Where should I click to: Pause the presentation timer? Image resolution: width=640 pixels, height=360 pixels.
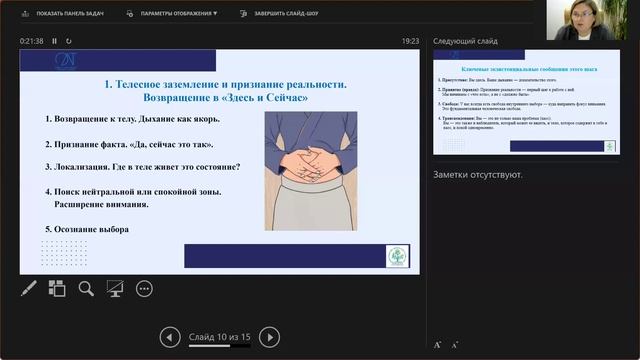click(x=54, y=41)
